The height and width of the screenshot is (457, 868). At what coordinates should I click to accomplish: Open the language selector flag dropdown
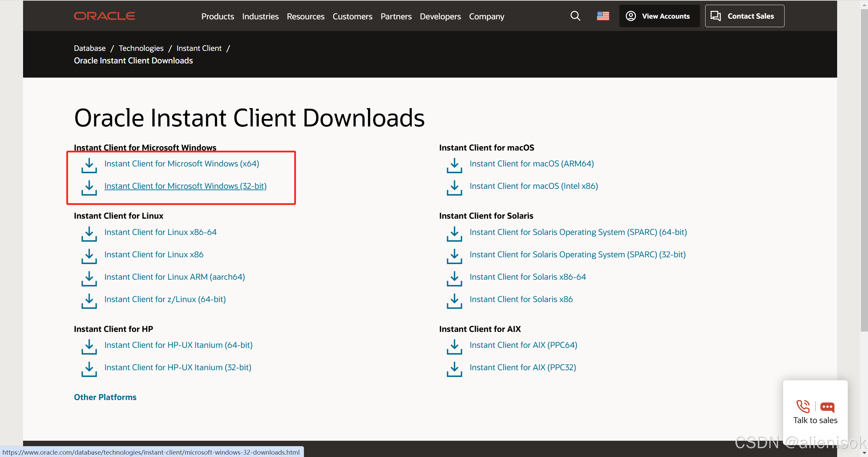pos(602,16)
